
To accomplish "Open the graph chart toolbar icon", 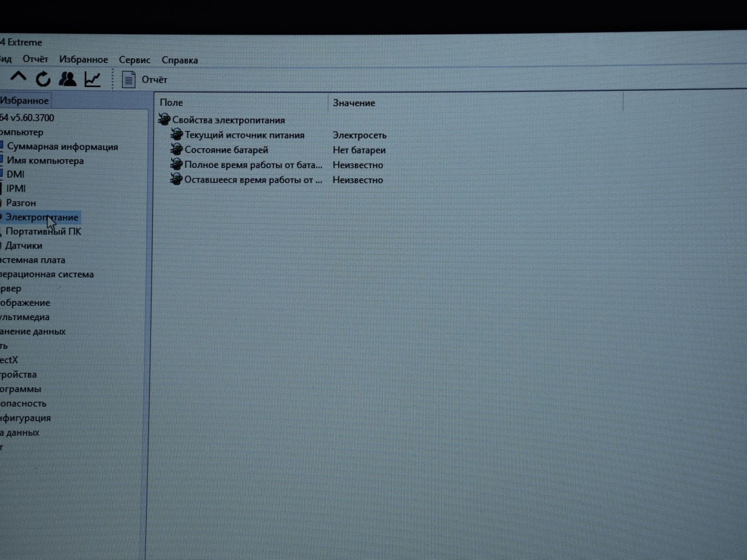I will click(92, 79).
